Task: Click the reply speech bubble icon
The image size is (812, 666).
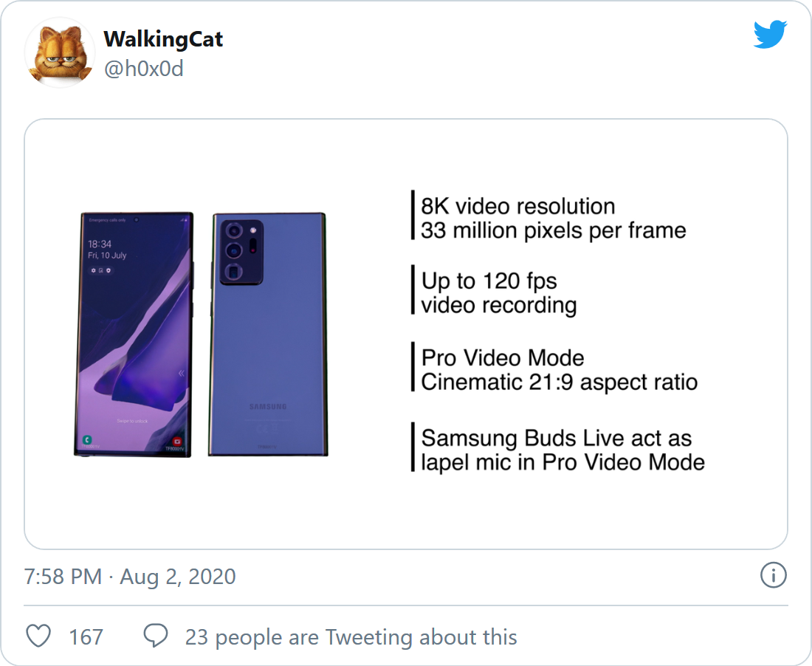Action: 156,636
